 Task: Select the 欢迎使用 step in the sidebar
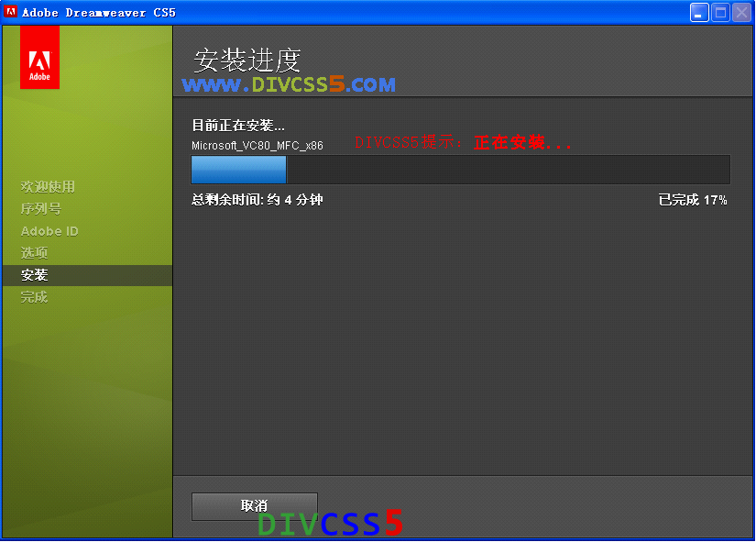(x=48, y=187)
